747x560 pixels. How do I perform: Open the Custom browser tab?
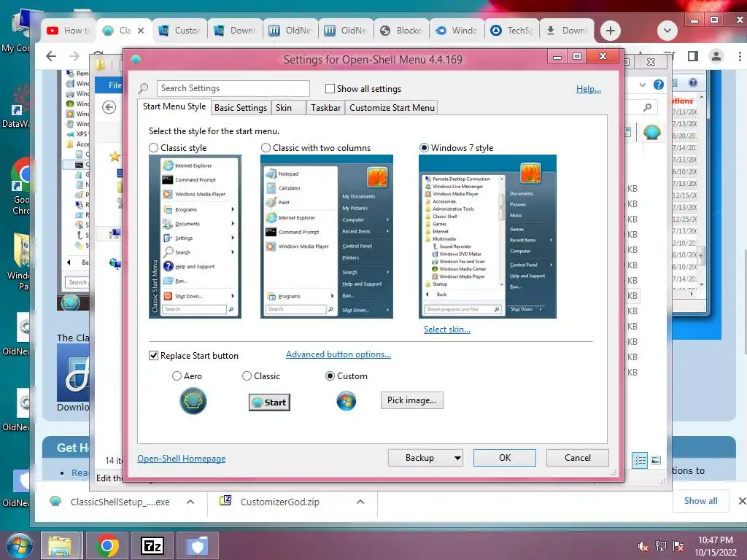point(179,31)
